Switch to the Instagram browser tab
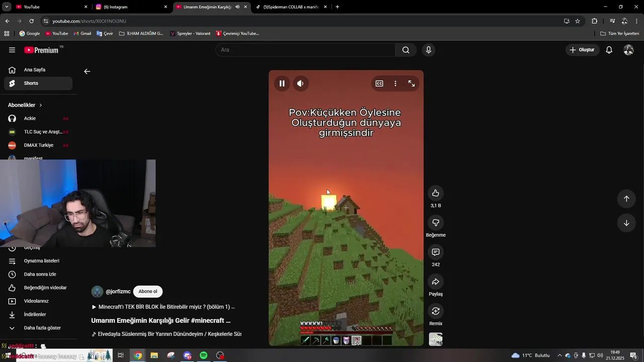644x362 pixels. tap(131, 7)
